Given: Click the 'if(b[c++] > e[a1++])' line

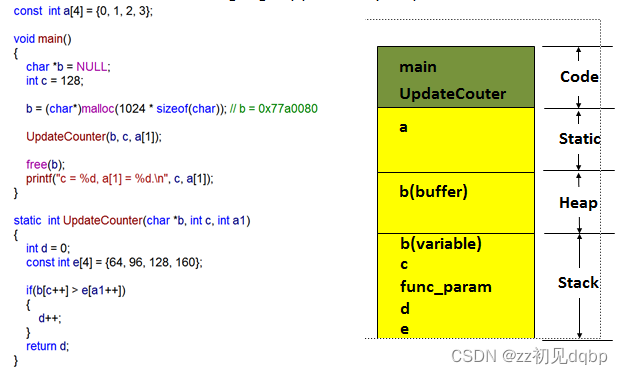Looking at the screenshot, I should point(76,291).
